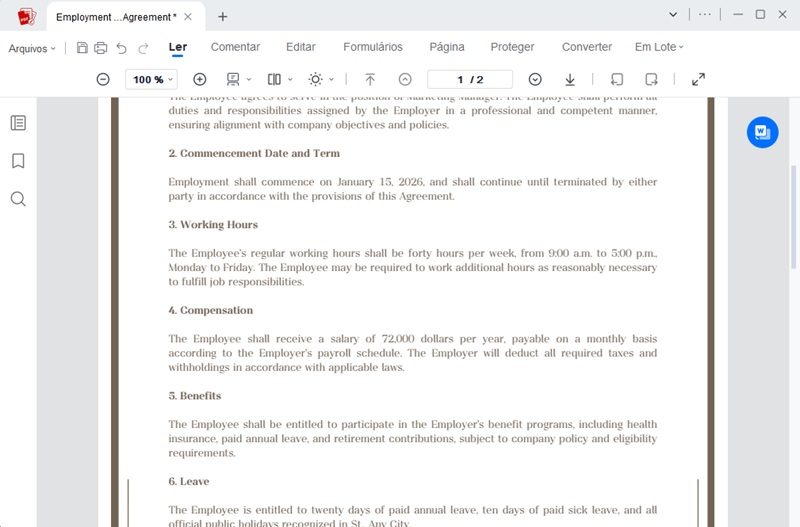Click the page number input field

tap(470, 79)
